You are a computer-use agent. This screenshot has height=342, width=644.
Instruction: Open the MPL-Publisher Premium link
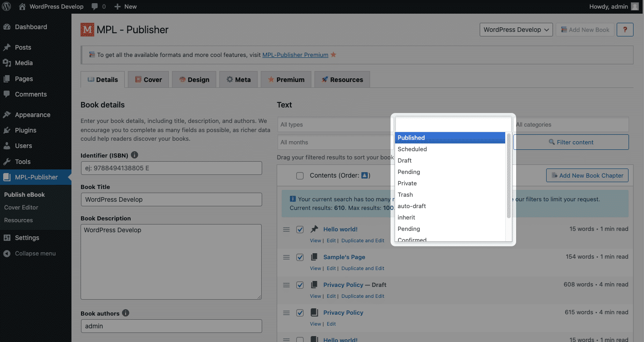pos(295,55)
